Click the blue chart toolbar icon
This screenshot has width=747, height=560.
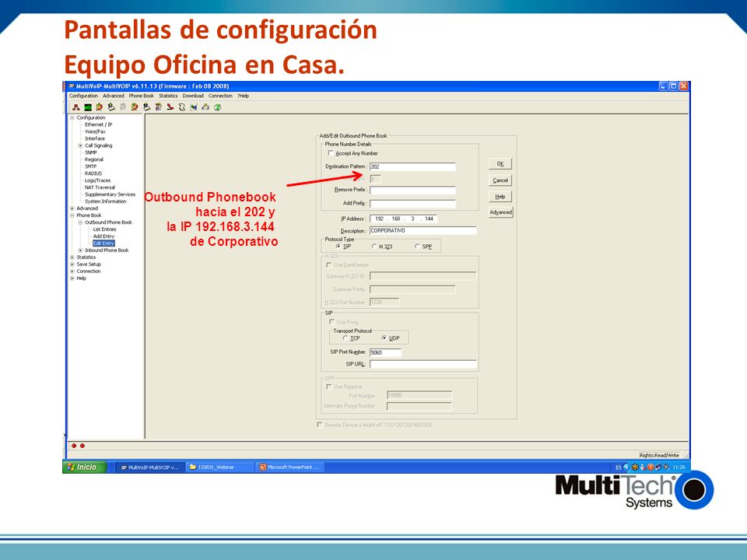click(x=194, y=107)
